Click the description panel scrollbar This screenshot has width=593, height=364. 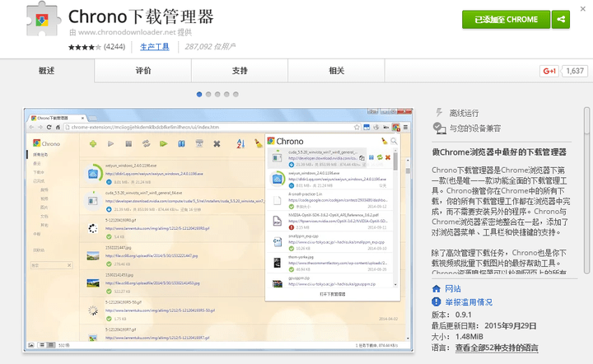[x=586, y=190]
